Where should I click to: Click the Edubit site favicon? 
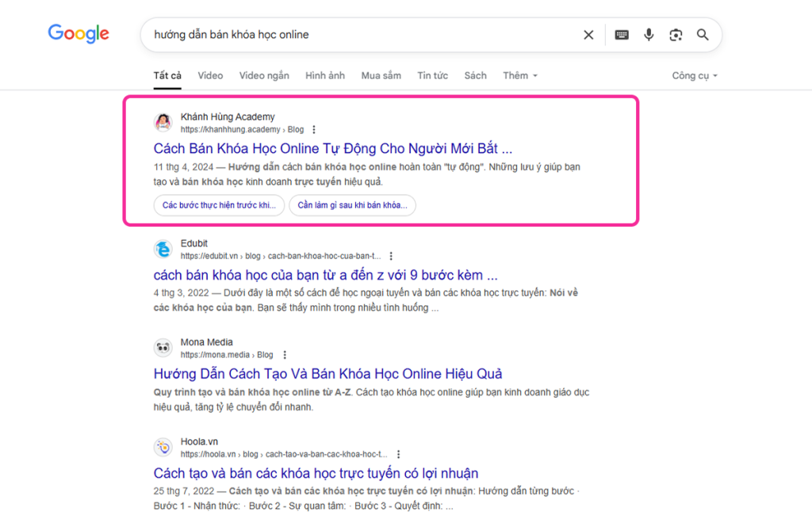click(163, 250)
